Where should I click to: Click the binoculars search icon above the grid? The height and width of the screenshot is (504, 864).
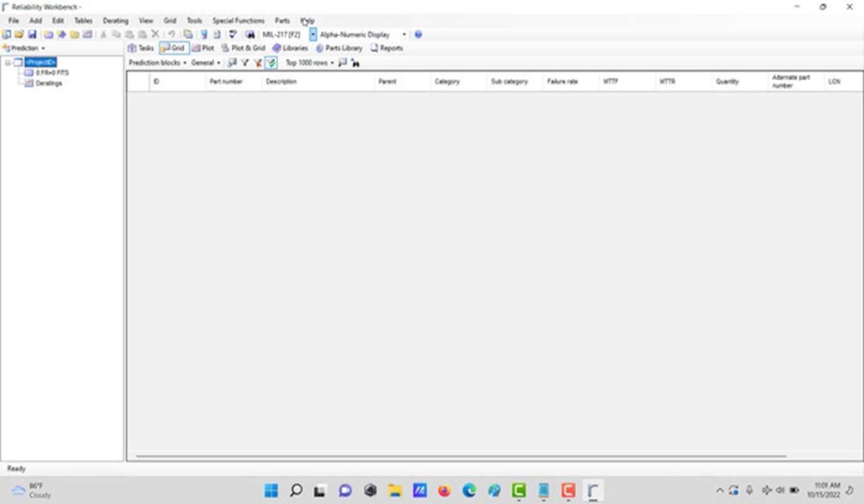pyautogui.click(x=355, y=63)
